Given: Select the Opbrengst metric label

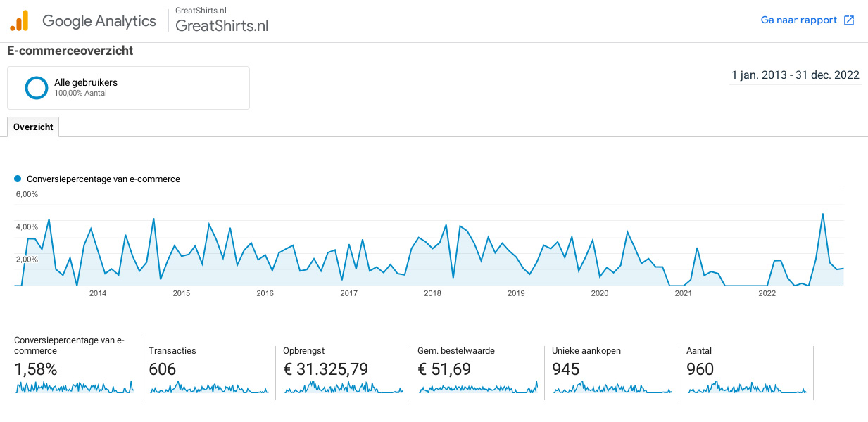Looking at the screenshot, I should point(303,350).
